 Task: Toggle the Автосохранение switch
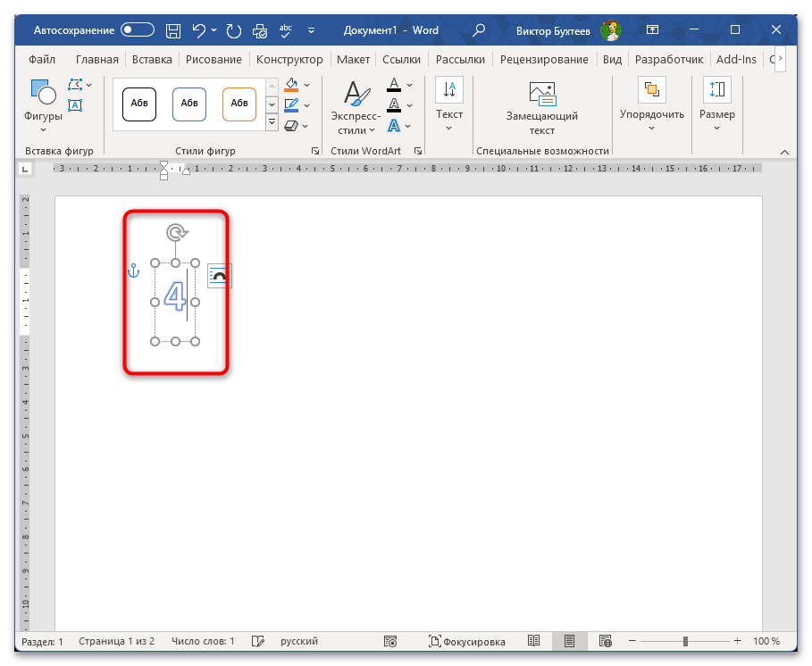pyautogui.click(x=138, y=30)
